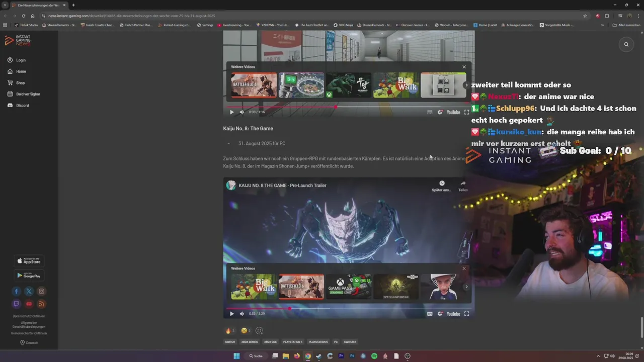Open the Gemeinschaftsrichtlinien link
Image resolution: width=644 pixels, height=362 pixels.
(29, 333)
